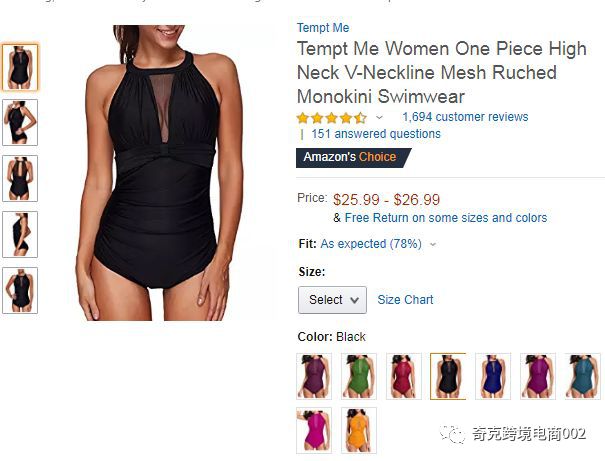Image resolution: width=605 pixels, height=461 pixels.
Task: Show the back view thumbnail
Action: tap(20, 179)
